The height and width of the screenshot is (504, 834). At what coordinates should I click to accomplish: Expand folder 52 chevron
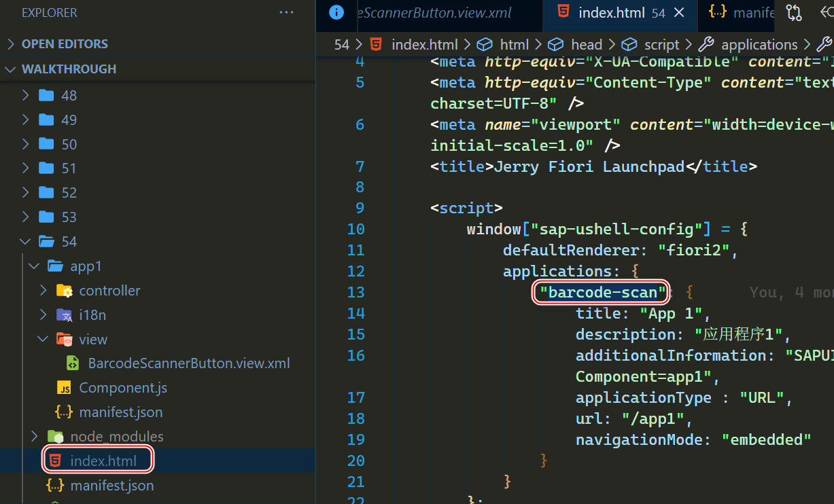[x=25, y=192]
